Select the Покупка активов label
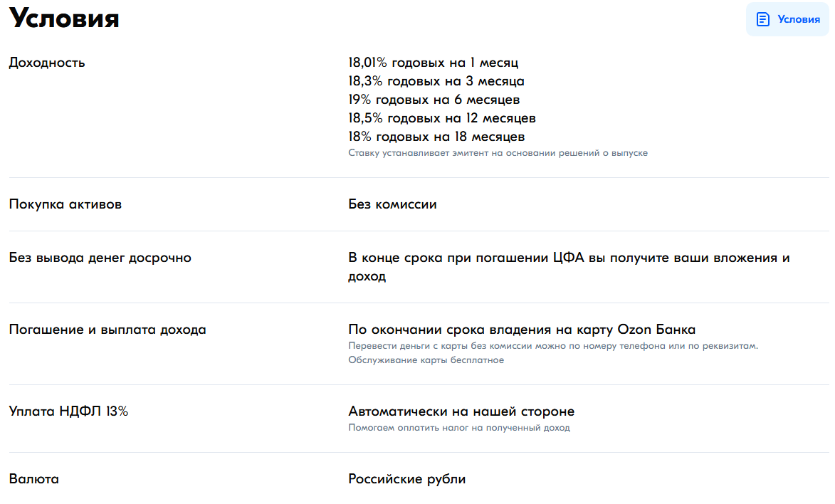835x504 pixels. (x=65, y=204)
